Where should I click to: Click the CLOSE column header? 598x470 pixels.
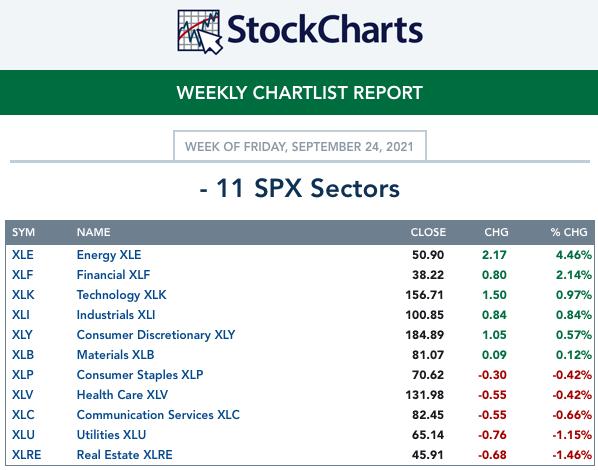[x=428, y=232]
